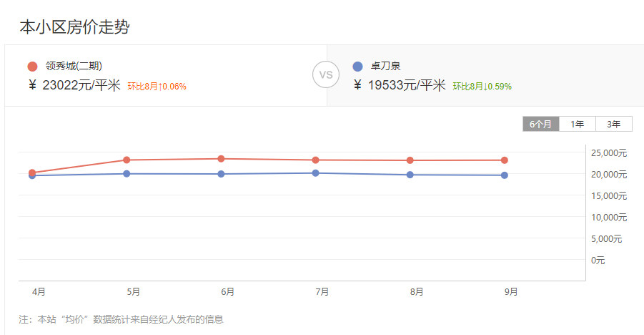Click the red 领秀城(二期) legend dot
This screenshot has width=644, height=335.
(x=32, y=67)
